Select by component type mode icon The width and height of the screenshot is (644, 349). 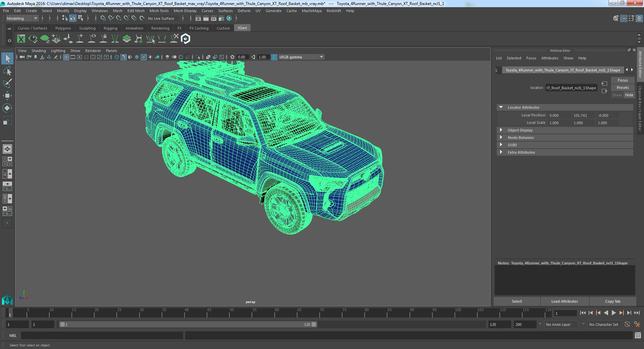tap(81, 18)
